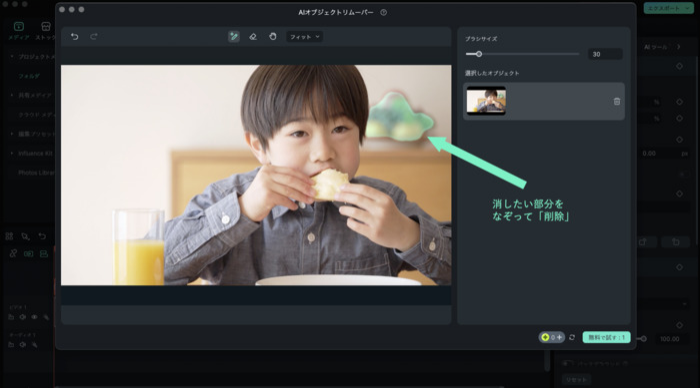Image resolution: width=700 pixels, height=388 pixels.
Task: Click slider knob beside 100.00 value
Action: (x=643, y=339)
